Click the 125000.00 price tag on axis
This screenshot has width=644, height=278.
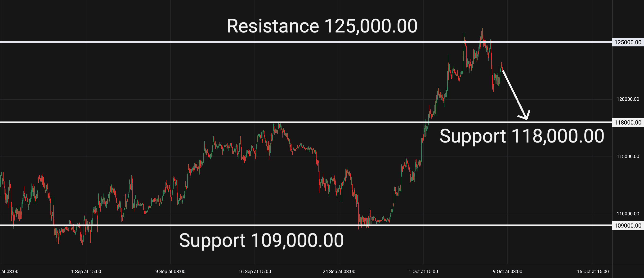pos(628,42)
